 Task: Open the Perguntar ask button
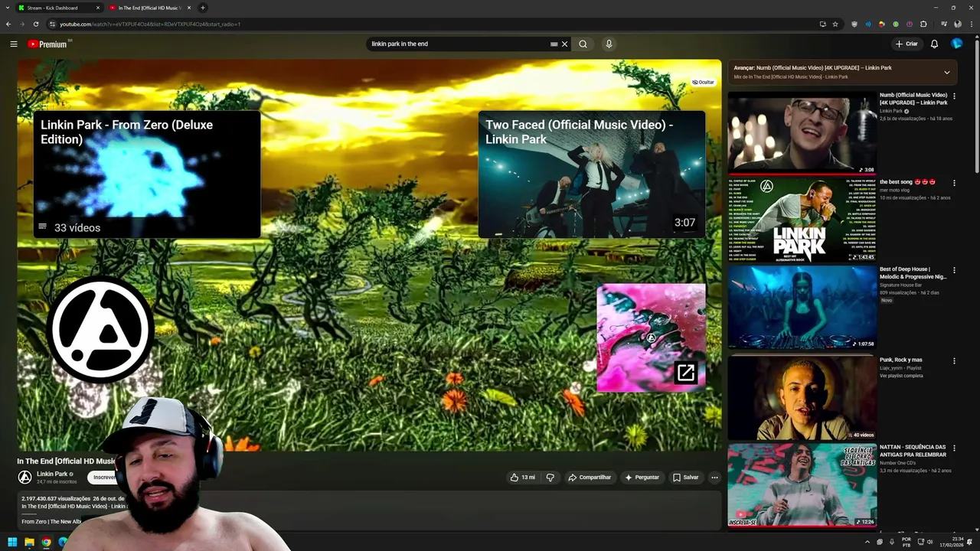click(x=642, y=478)
